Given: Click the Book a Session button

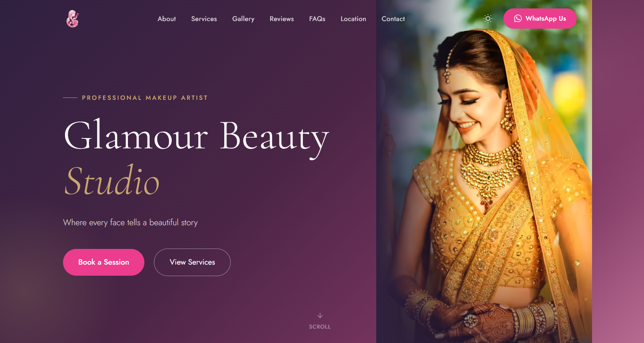Looking at the screenshot, I should [104, 262].
